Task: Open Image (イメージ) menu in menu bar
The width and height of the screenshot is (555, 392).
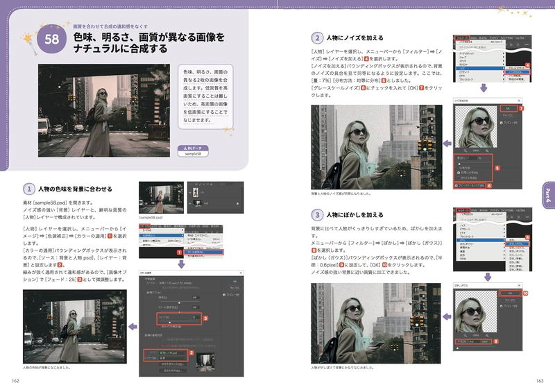Action: click(x=145, y=226)
